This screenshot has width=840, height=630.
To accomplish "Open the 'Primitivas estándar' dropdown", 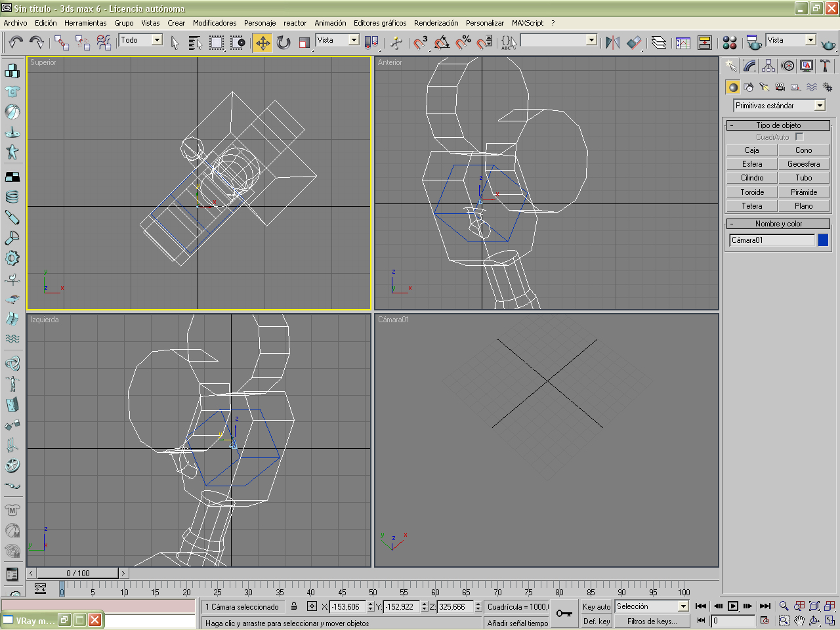I will click(x=820, y=106).
